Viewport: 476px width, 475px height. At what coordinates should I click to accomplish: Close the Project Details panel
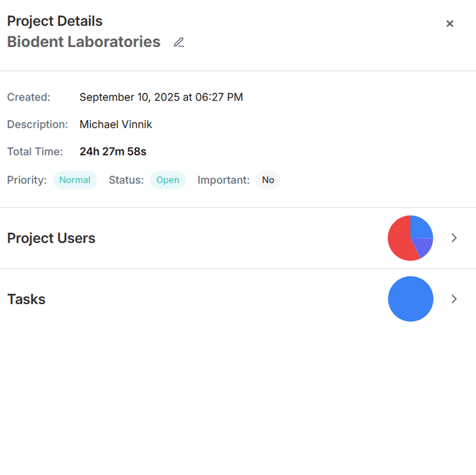pos(450,24)
